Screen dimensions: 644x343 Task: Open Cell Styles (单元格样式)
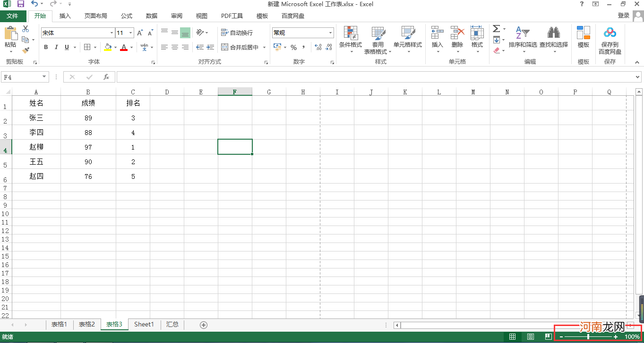coord(408,40)
